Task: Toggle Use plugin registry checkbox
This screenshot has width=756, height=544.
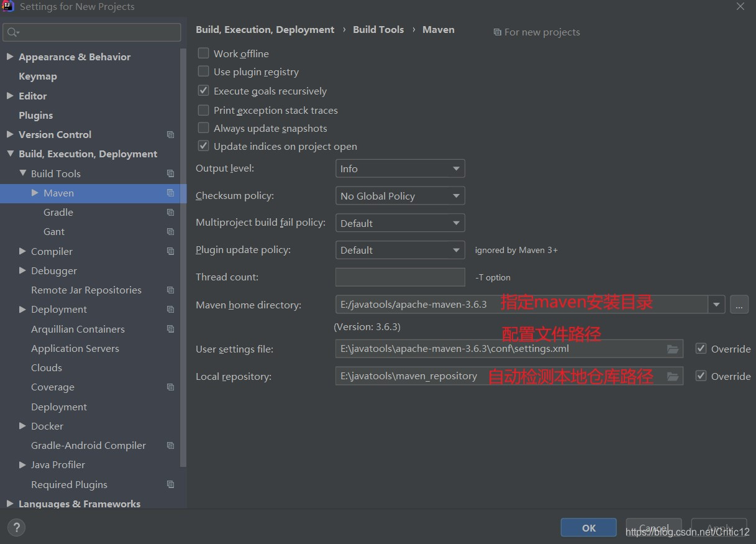Action: (x=203, y=71)
